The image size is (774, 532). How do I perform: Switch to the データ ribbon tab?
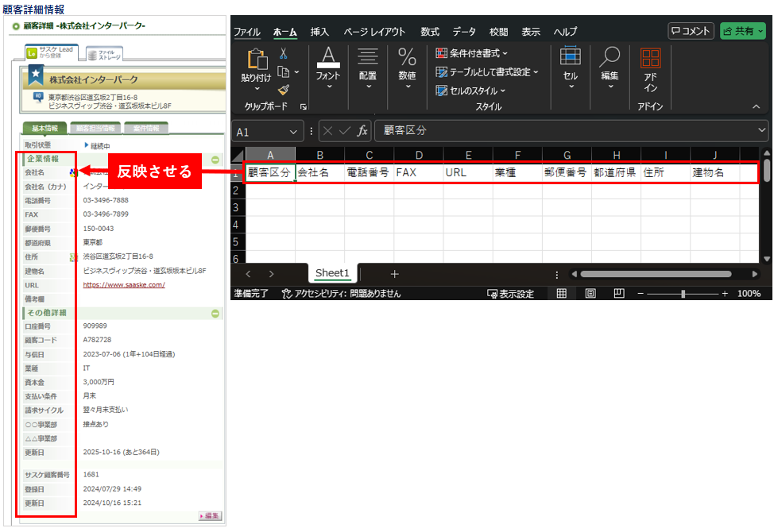click(465, 32)
